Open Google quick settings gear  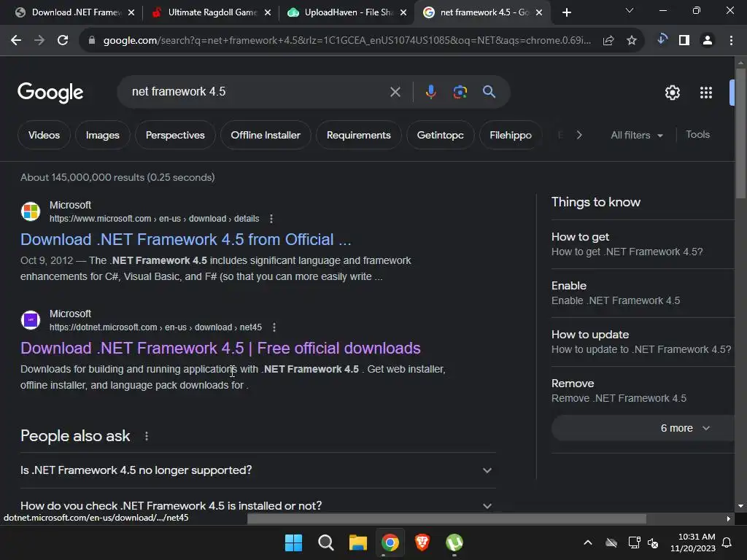pyautogui.click(x=672, y=93)
